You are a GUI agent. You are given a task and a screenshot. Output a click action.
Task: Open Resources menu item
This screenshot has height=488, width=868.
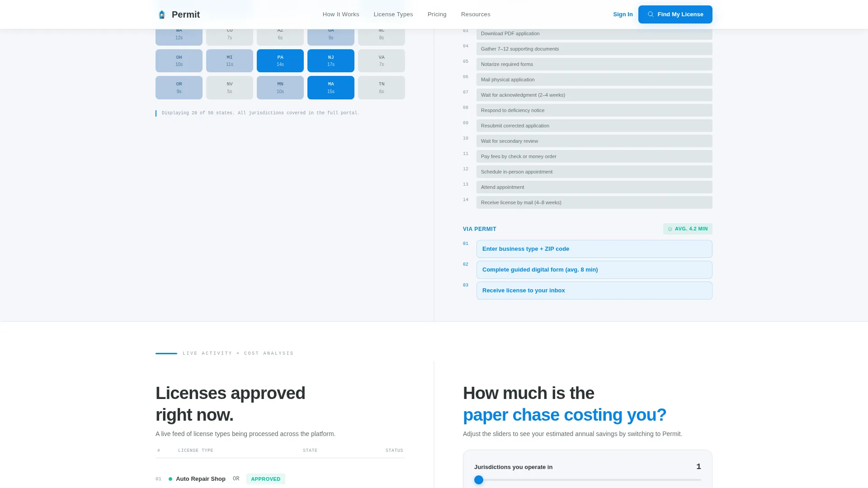(x=476, y=14)
